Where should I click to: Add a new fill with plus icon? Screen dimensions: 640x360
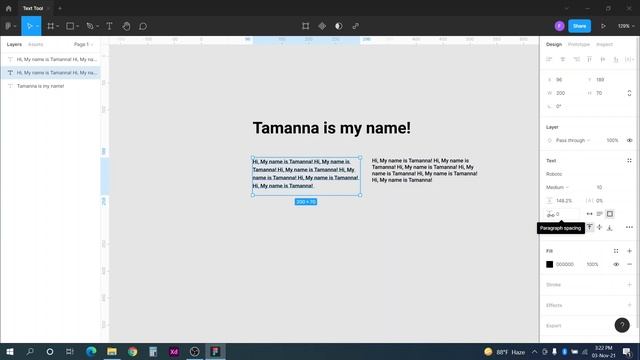(x=629, y=251)
